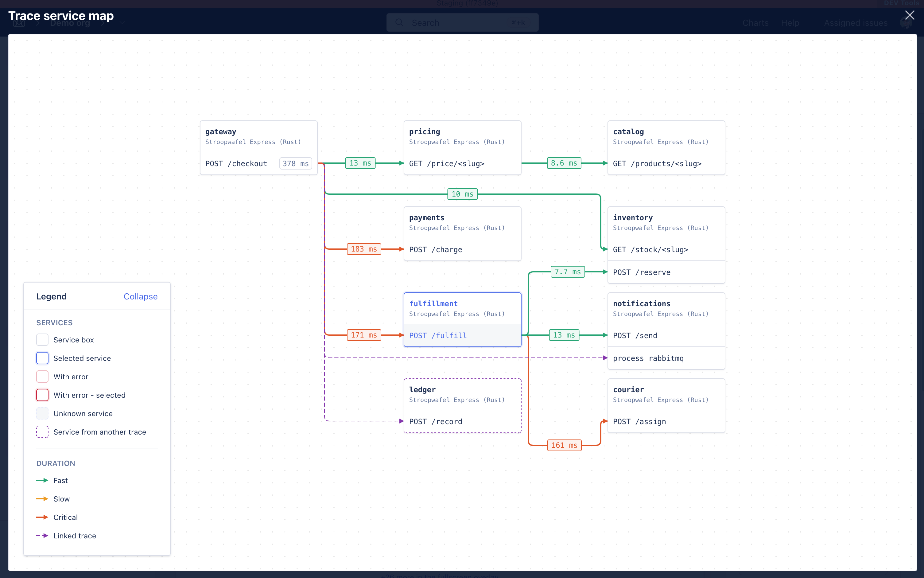Collapse the Legend panel
Viewport: 924px width, 578px height.
(141, 296)
